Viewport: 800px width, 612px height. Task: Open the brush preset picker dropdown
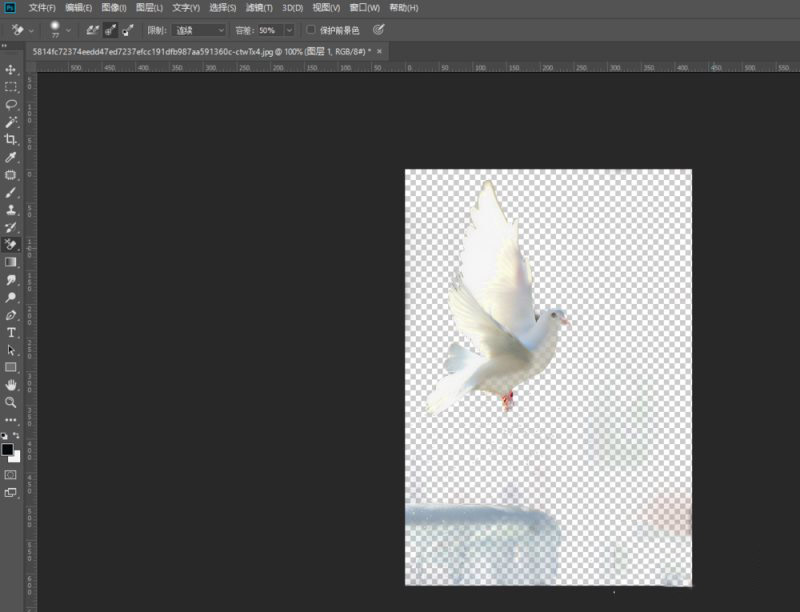[x=69, y=30]
